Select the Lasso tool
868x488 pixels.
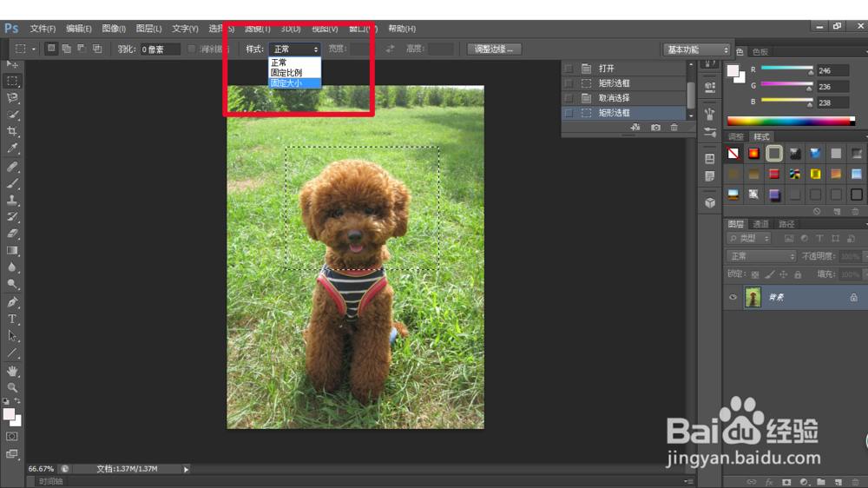(12, 98)
